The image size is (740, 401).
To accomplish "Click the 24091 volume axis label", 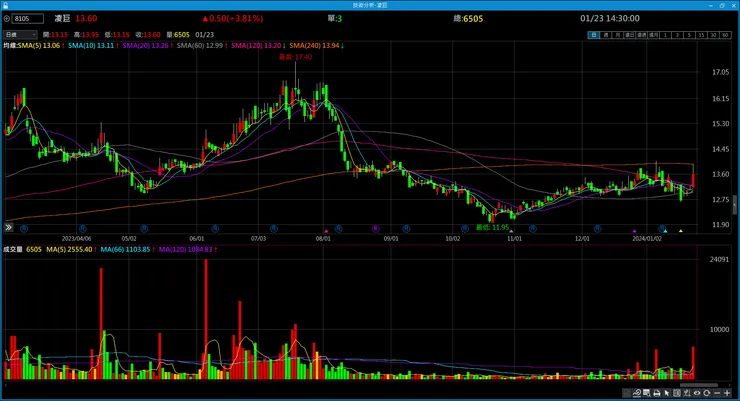I will tap(719, 259).
